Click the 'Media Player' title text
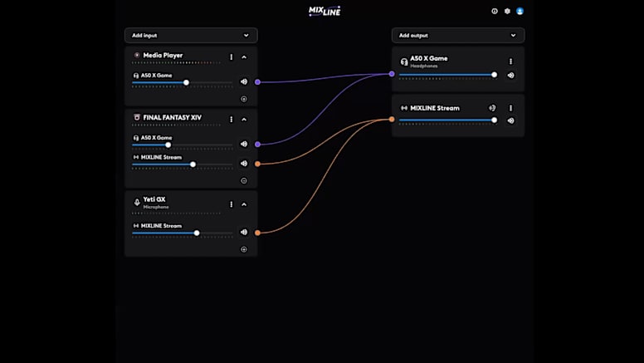This screenshot has width=644, height=363. 163,55
